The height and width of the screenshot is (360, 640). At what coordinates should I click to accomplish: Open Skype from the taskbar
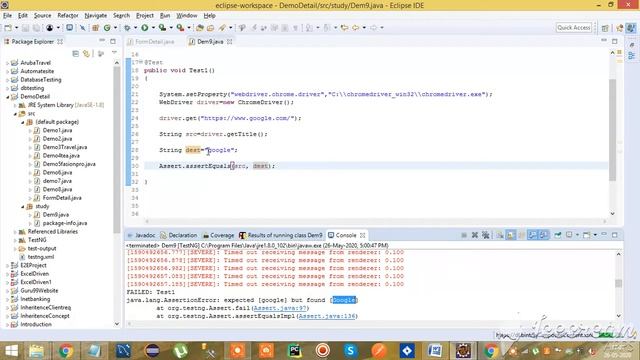pyautogui.click(x=350, y=351)
